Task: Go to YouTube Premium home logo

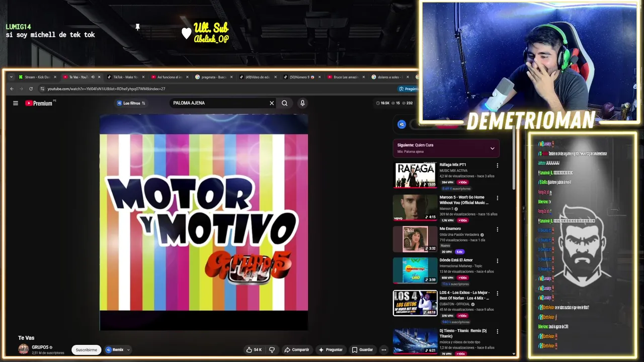Action: pyautogui.click(x=39, y=103)
